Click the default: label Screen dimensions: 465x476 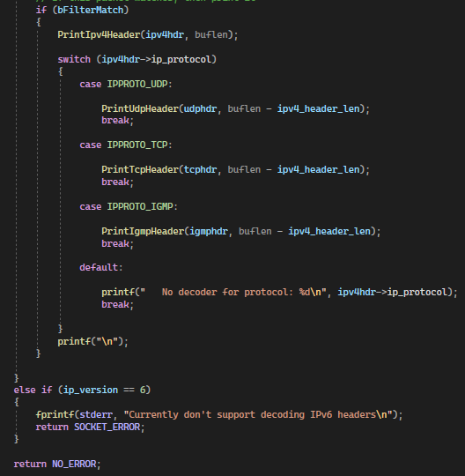pos(101,267)
